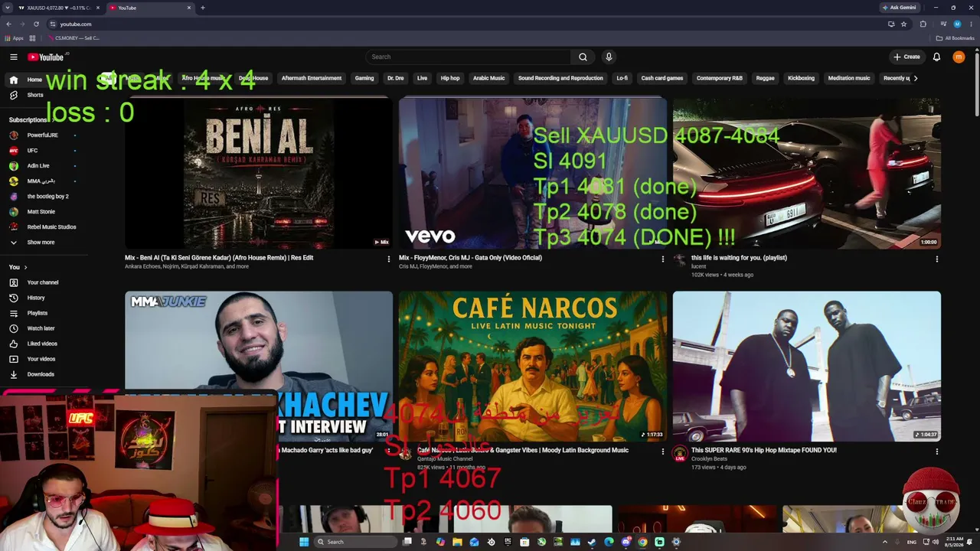Show more category chips with right arrow

coord(915,78)
